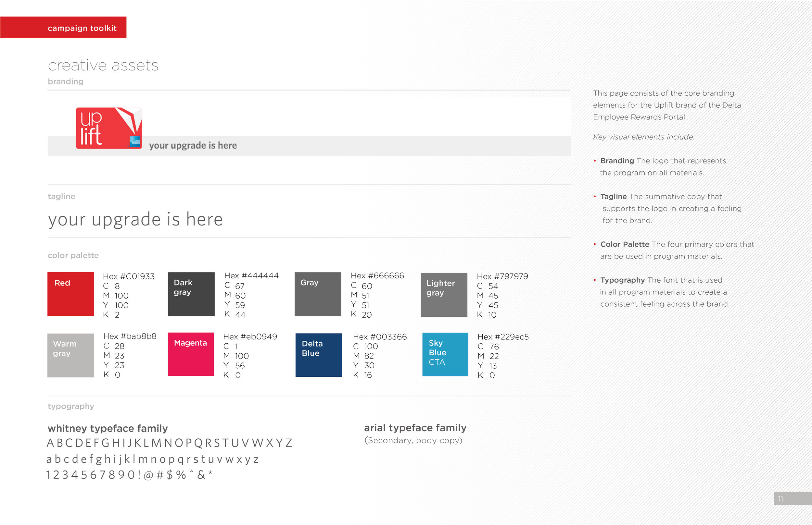The width and height of the screenshot is (812, 525).
Task: Select the red bullet beside Branding
Action: [x=595, y=161]
